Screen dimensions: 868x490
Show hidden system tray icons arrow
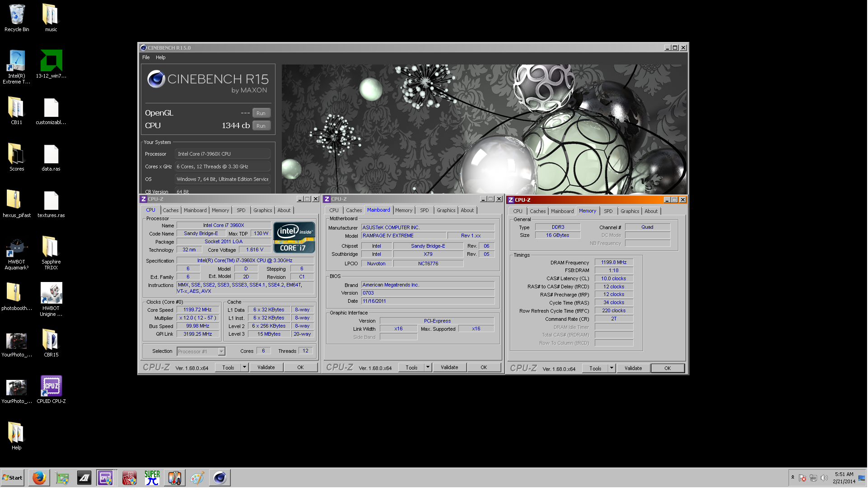793,478
